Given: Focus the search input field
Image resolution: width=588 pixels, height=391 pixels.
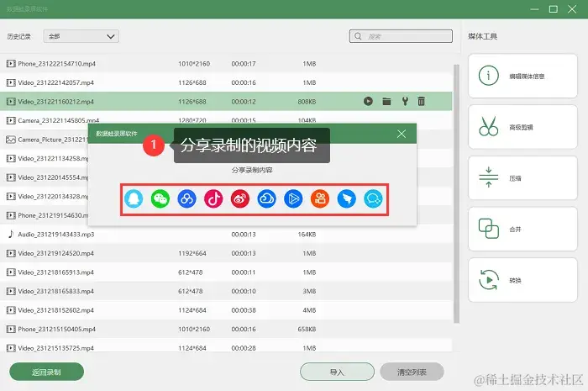Looking at the screenshot, I should tap(401, 36).
